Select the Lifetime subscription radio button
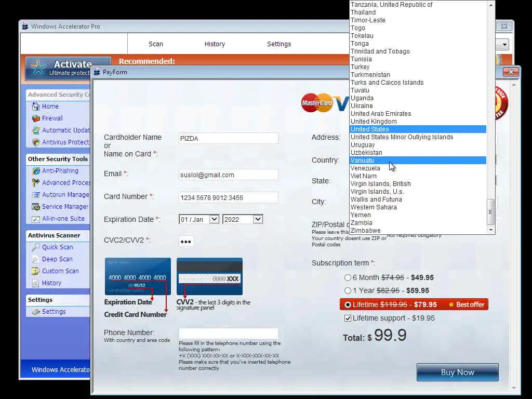 coord(348,304)
